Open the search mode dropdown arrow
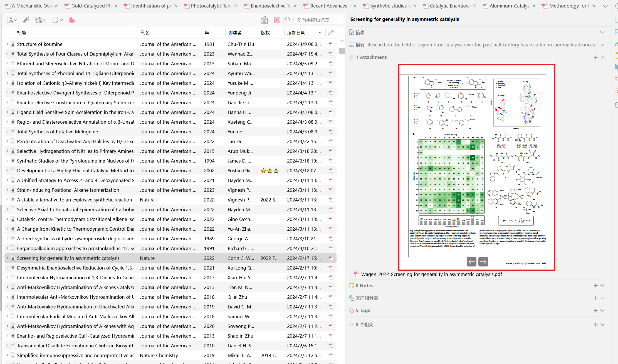This screenshot has width=618, height=364. point(293,20)
